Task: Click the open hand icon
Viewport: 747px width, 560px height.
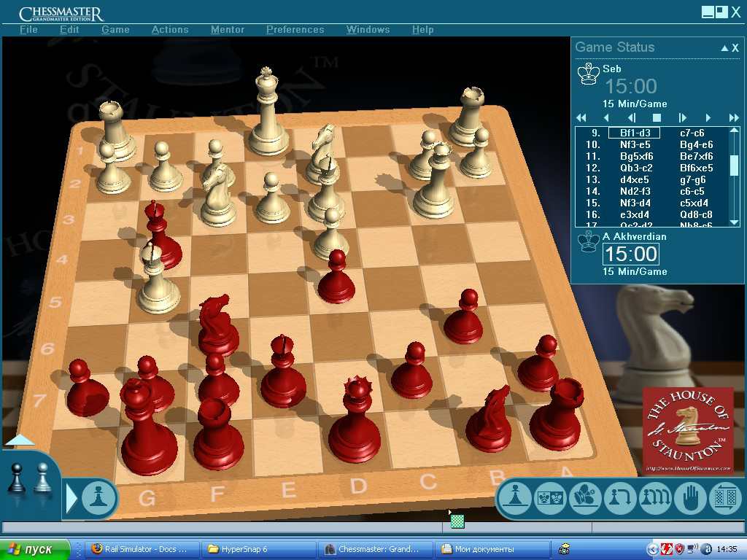Action: tap(690, 498)
